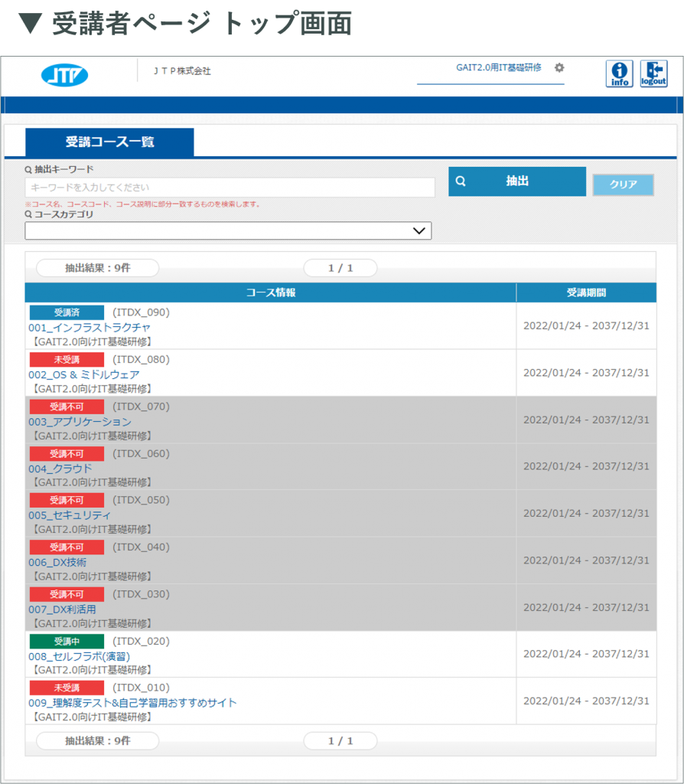Viewport: 684px width, 784px height.
Task: Open course 009_理解度テスト&自己学習用おすすめサイト
Action: pos(132,703)
